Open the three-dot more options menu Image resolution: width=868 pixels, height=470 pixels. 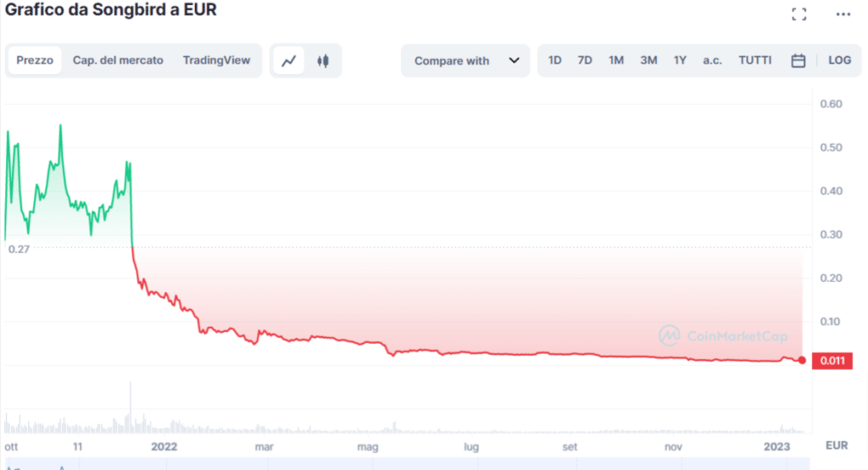[x=843, y=14]
